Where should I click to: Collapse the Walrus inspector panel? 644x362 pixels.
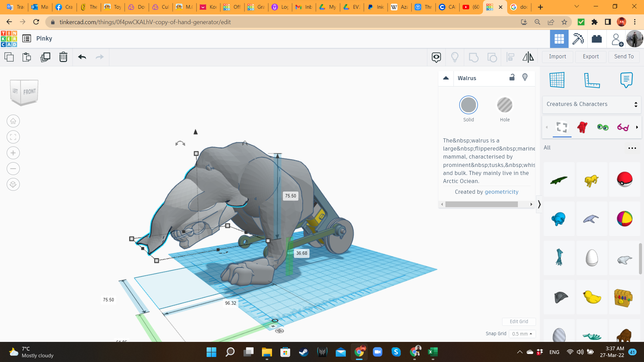pos(446,78)
